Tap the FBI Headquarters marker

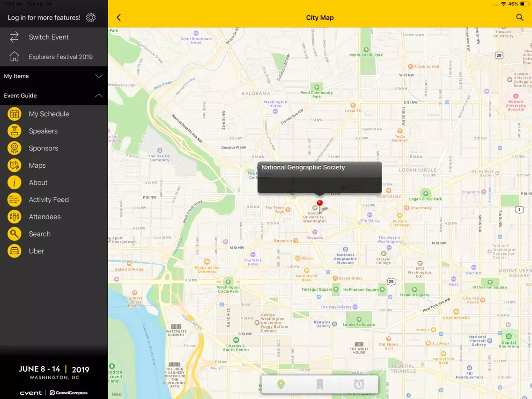click(469, 368)
